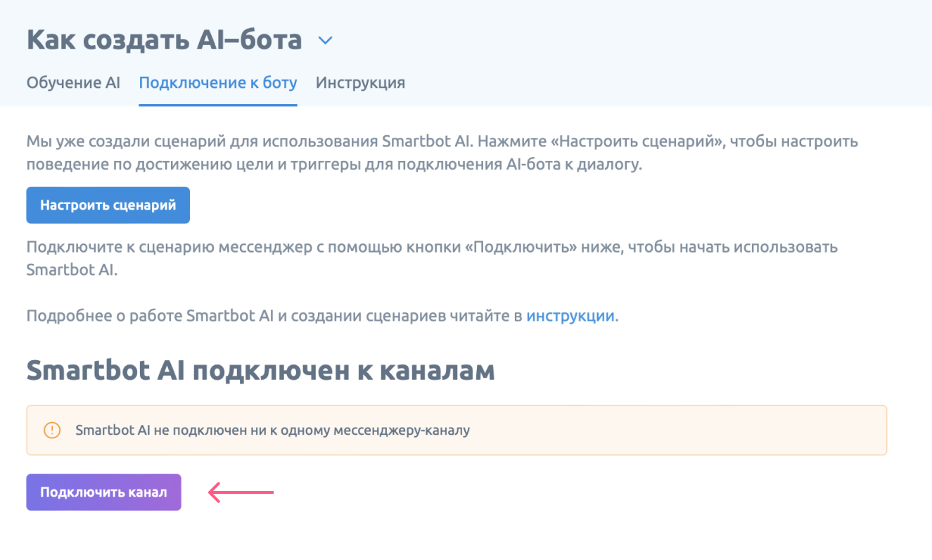Switch to the «Обучение AI» tab
The height and width of the screenshot is (560, 932).
73,83
